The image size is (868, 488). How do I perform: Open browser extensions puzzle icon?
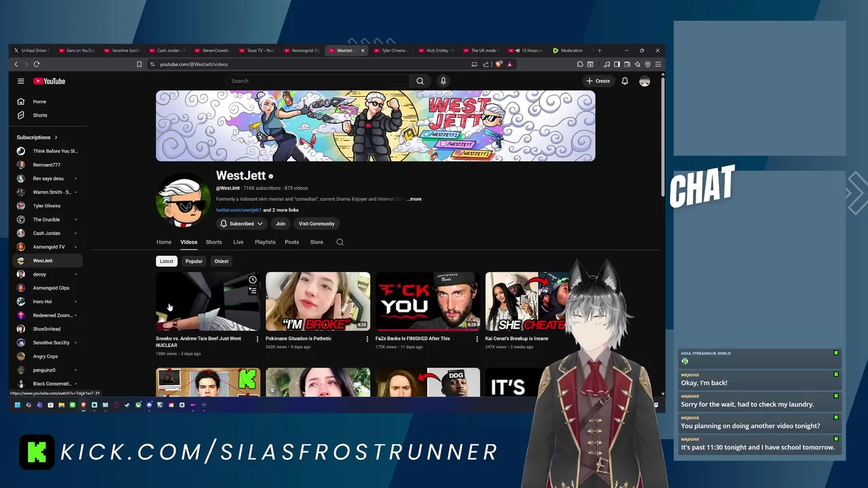tap(580, 64)
